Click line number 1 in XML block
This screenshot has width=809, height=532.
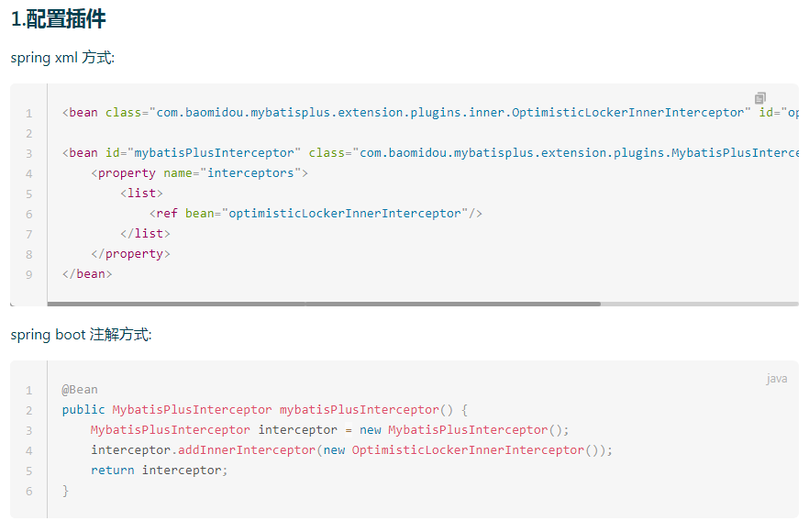[x=29, y=113]
